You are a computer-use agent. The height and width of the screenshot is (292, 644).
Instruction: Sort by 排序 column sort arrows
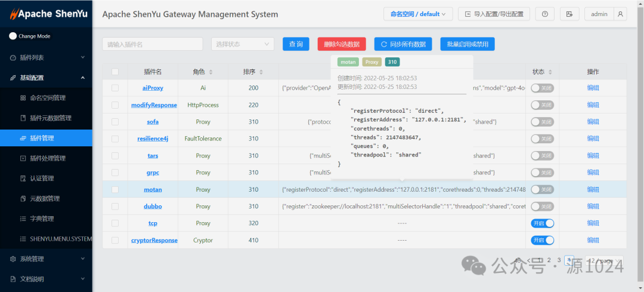point(261,72)
